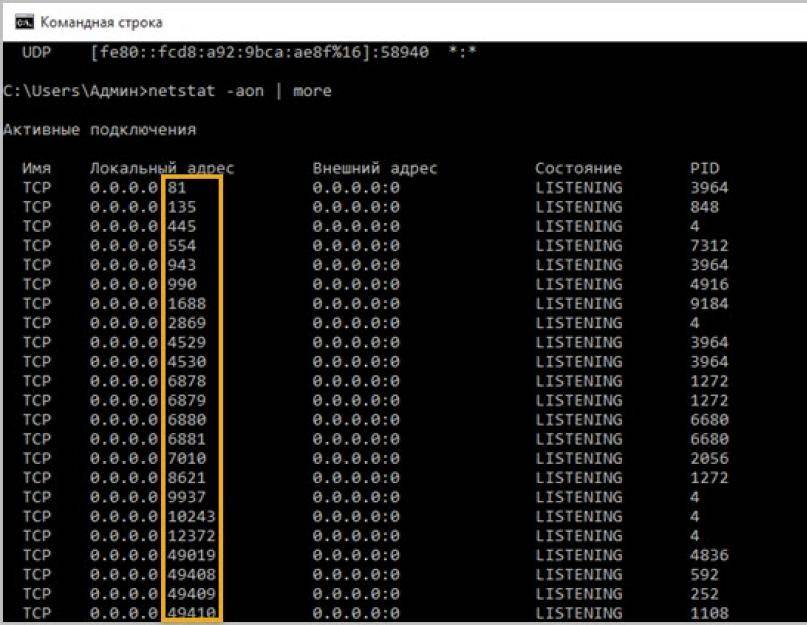
Task: Select port 81 in local address column
Action: click(177, 187)
